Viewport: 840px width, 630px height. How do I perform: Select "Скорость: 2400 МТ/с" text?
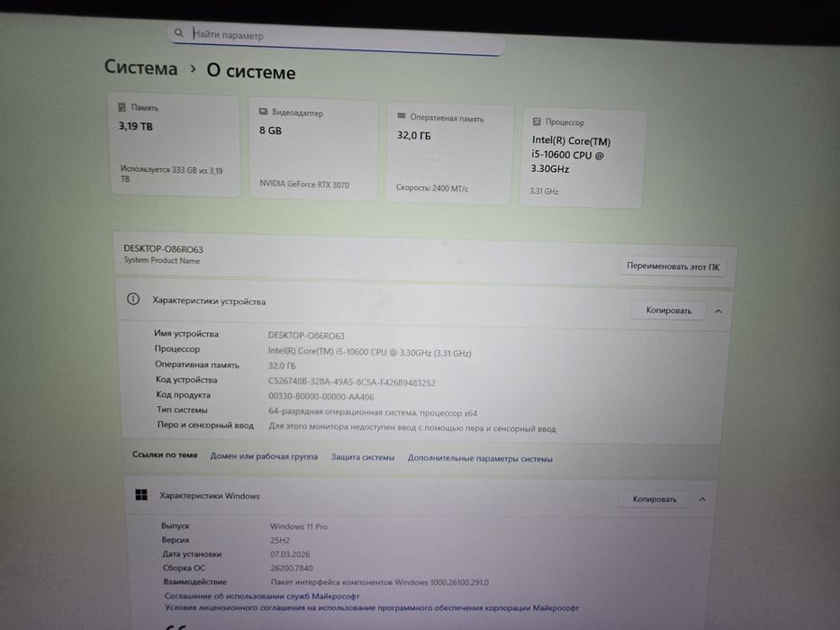pyautogui.click(x=432, y=188)
